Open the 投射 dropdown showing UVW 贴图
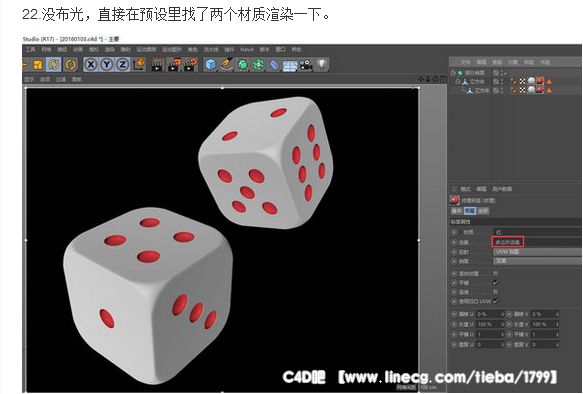583x394 pixels. 538,252
